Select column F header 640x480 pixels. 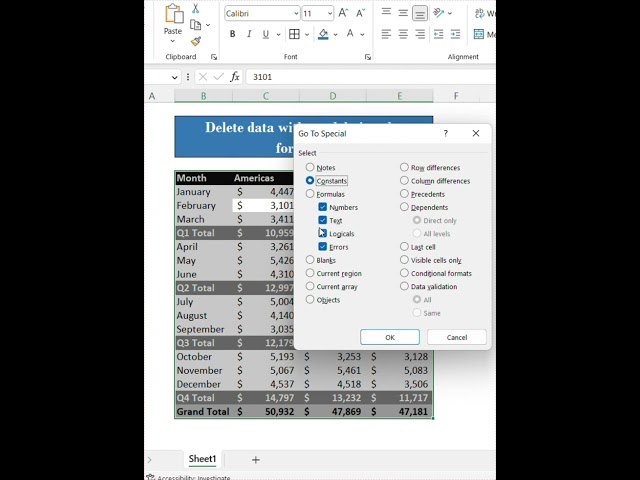pyautogui.click(x=456, y=96)
